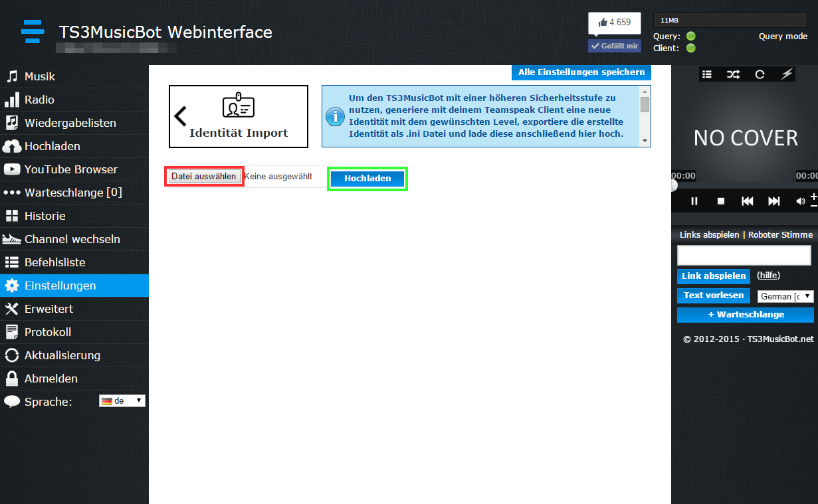
Task: Click the Befehlsliste list icon
Action: (x=12, y=262)
